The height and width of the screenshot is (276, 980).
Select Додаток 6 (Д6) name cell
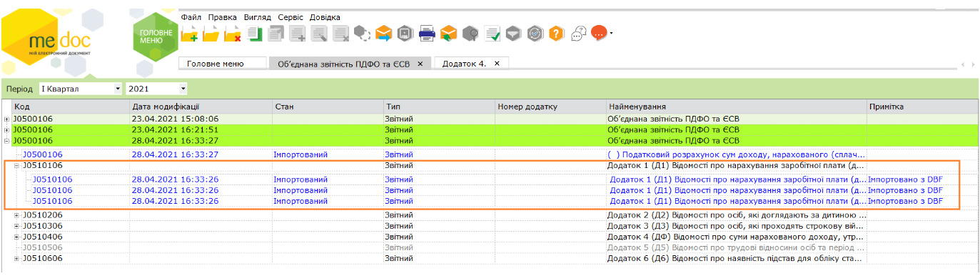736,258
